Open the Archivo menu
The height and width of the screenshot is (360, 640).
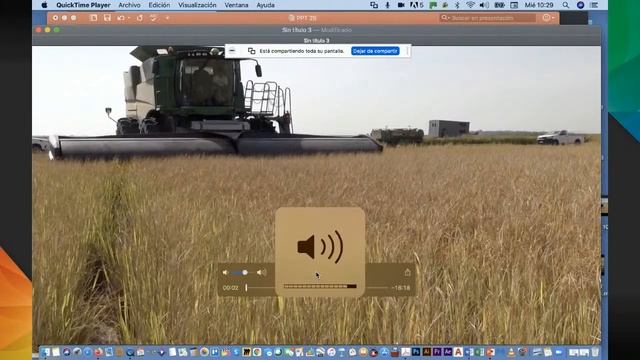[x=129, y=5]
